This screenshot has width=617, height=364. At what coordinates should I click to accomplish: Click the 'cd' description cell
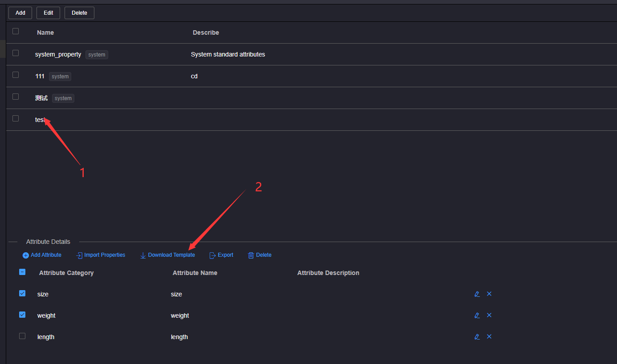[194, 76]
